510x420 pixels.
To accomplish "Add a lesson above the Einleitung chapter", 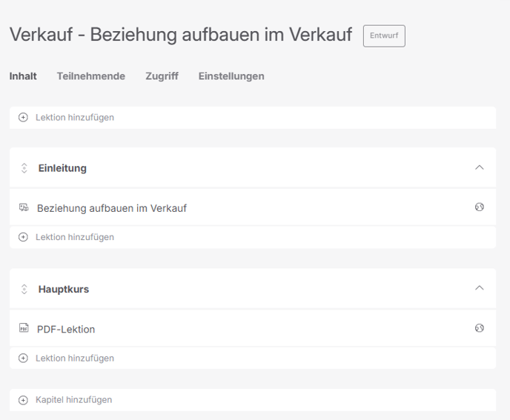I will [x=253, y=117].
